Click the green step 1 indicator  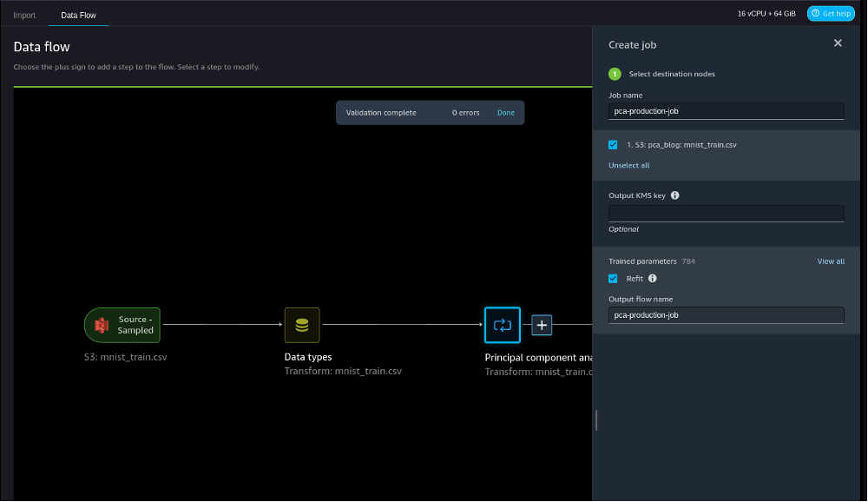(x=615, y=74)
